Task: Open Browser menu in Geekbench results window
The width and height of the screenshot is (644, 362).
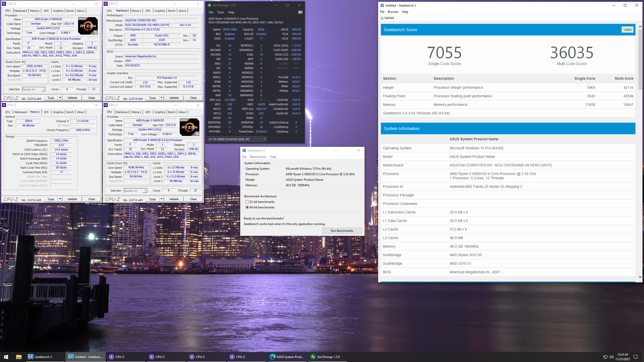Action: pyautogui.click(x=393, y=12)
